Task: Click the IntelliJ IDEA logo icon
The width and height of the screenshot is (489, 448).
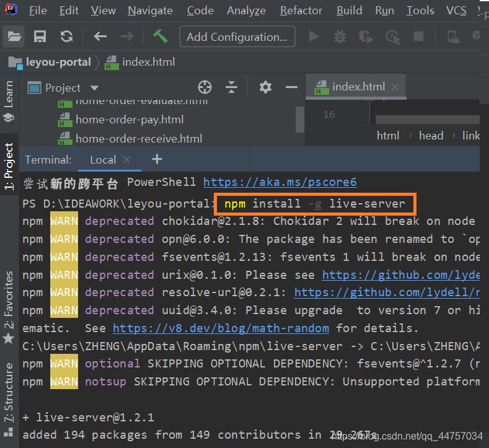Action: 11,9
